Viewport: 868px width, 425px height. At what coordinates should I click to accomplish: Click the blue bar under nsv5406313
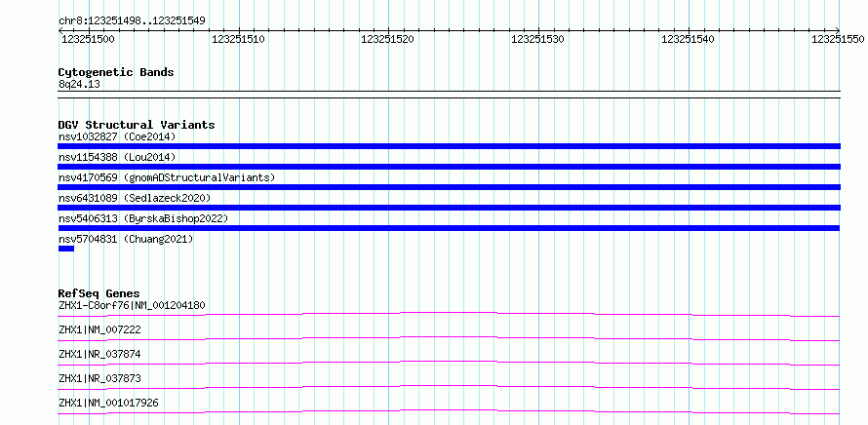[x=449, y=228]
